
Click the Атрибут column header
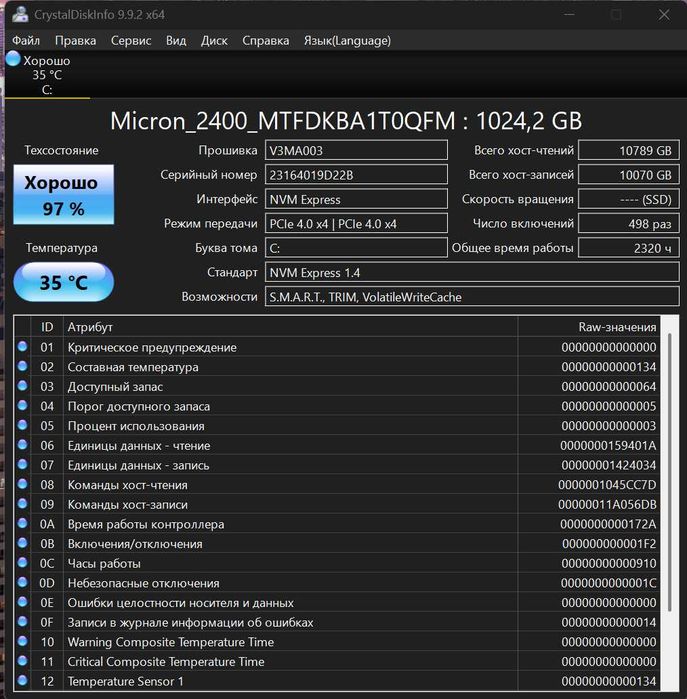(291, 327)
